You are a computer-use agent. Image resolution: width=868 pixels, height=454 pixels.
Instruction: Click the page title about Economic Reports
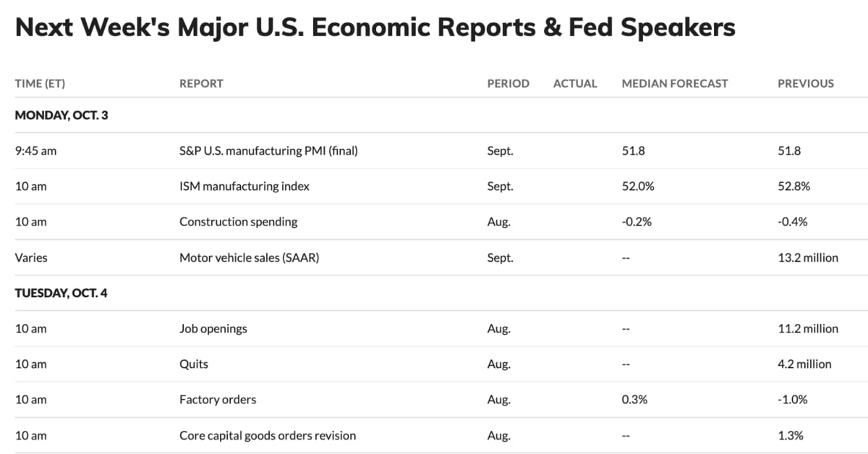pos(375,27)
